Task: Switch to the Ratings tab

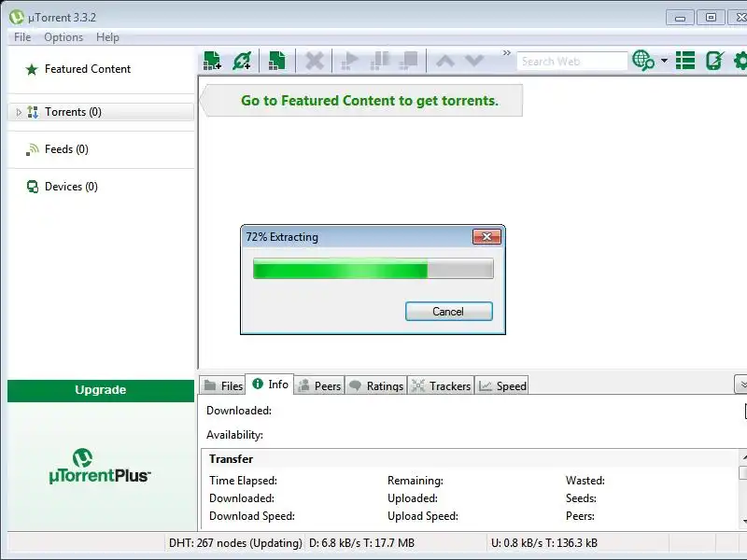Action: [x=376, y=385]
